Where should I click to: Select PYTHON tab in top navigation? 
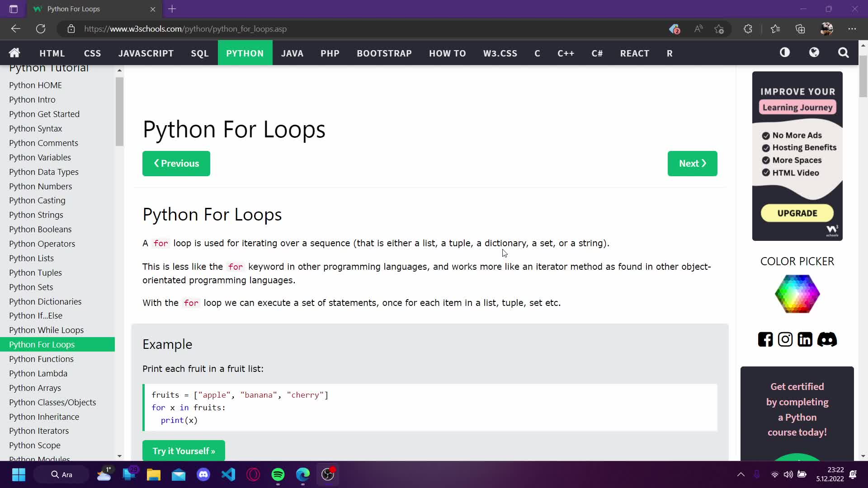point(245,53)
